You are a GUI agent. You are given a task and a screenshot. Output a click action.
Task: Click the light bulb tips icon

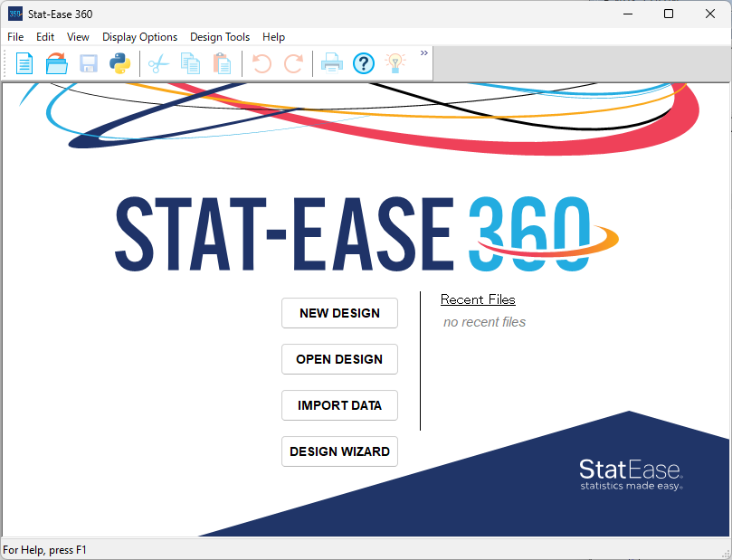coord(395,63)
